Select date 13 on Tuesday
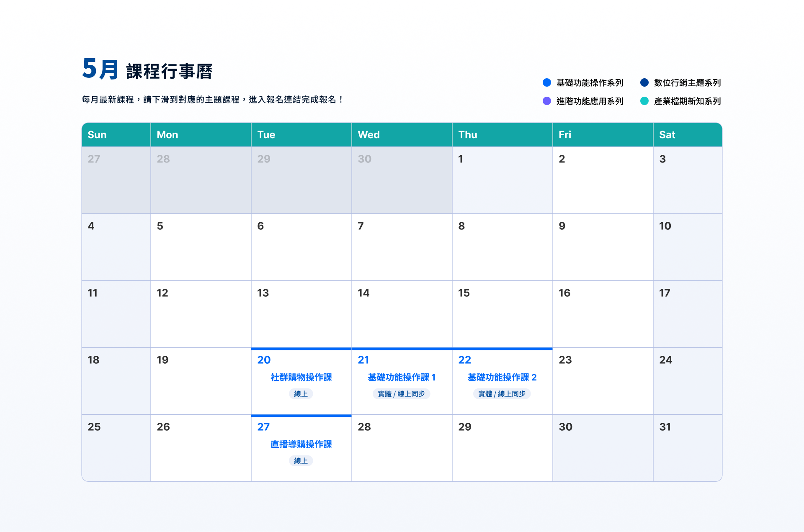The image size is (804, 532). (263, 293)
